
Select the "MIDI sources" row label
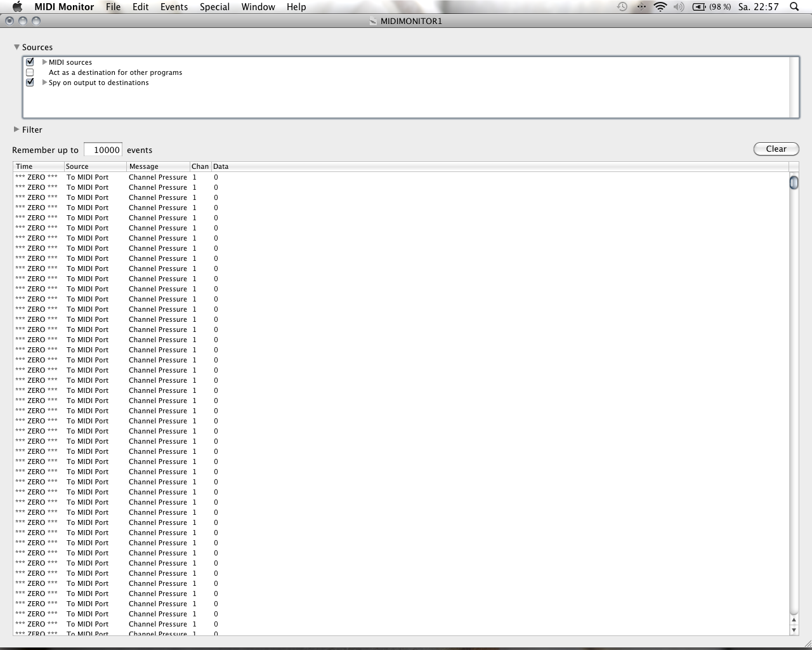70,62
